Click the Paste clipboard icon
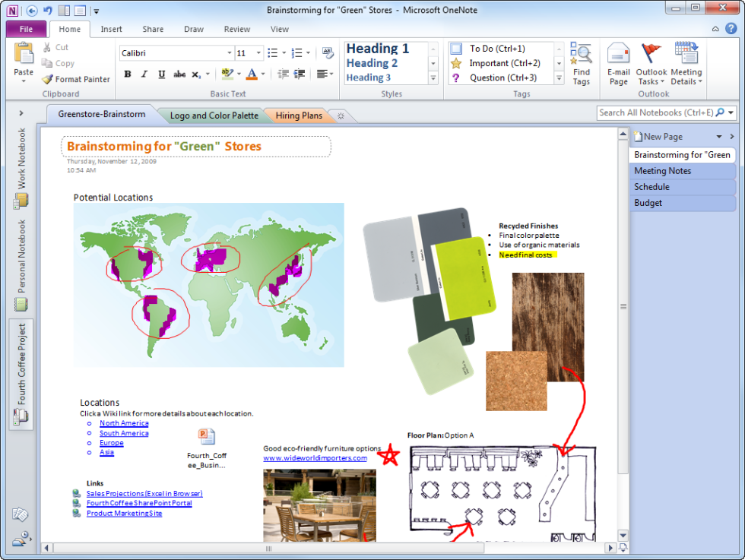 click(24, 61)
